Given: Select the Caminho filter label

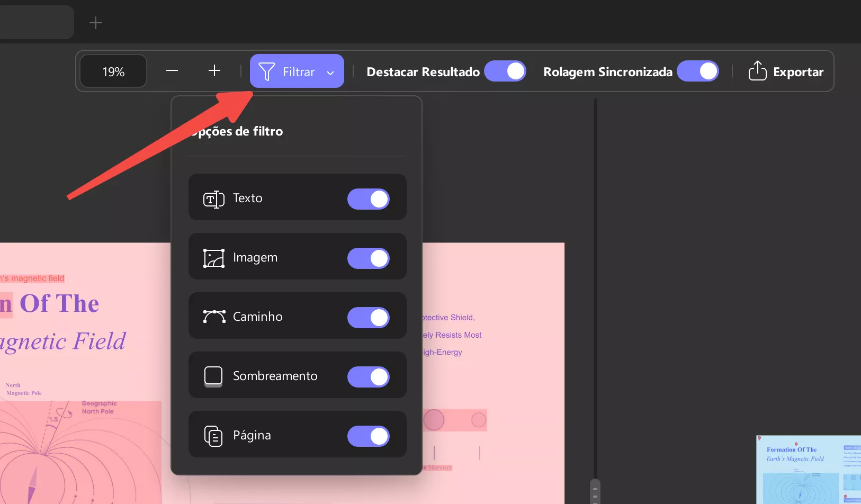Looking at the screenshot, I should (x=258, y=317).
